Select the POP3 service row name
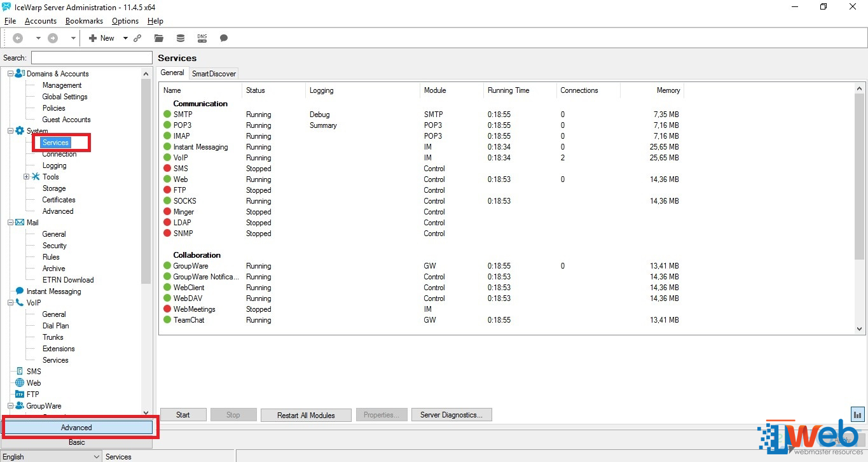 click(183, 125)
